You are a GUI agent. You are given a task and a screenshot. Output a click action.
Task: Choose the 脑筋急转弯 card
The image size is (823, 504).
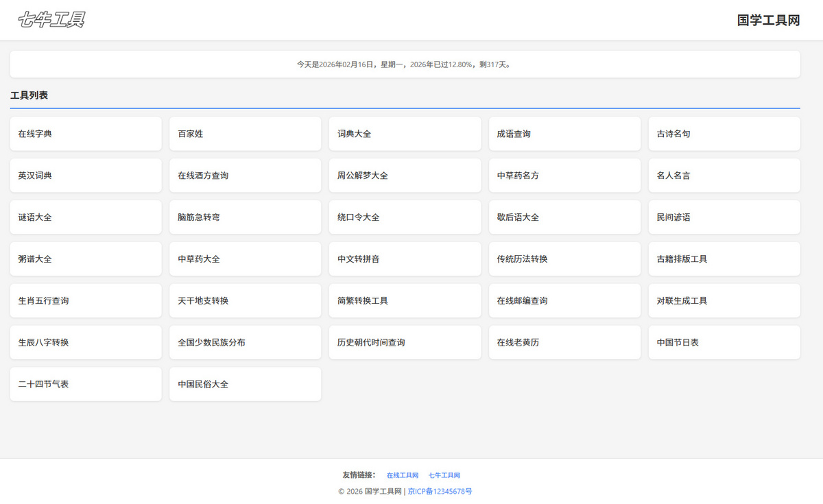pyautogui.click(x=245, y=217)
